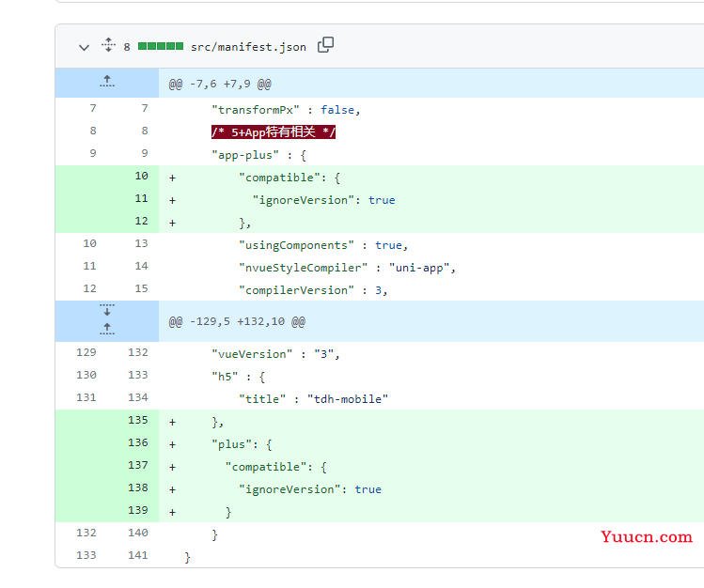
Task: Expand down arrow before the -129,5 hunk
Action: 107,310
